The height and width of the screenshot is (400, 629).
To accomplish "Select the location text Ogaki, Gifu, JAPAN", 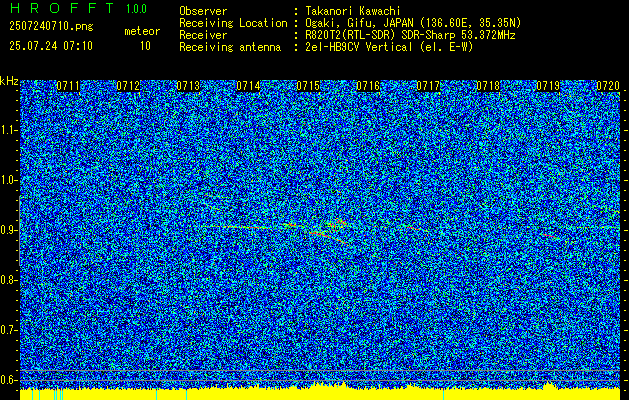I will point(358,23).
